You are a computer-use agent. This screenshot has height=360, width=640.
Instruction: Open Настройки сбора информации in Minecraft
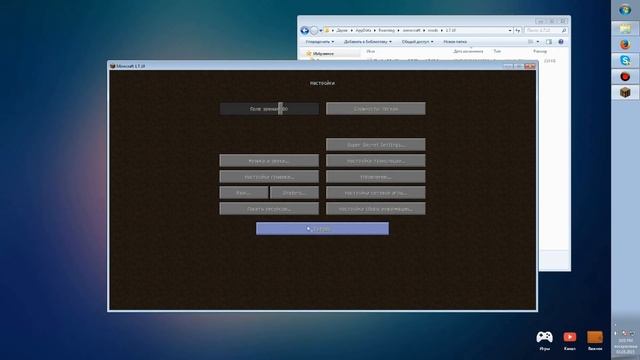(376, 209)
